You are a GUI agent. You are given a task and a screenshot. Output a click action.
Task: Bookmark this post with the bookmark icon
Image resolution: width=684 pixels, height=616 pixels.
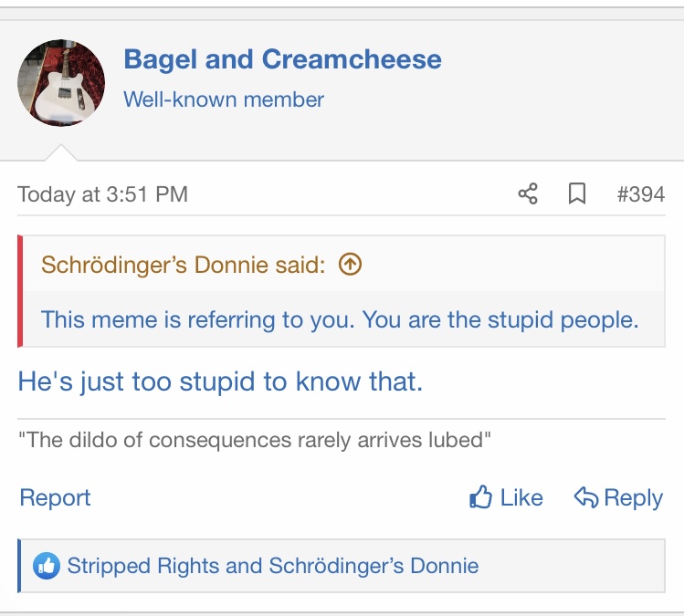[x=577, y=193]
